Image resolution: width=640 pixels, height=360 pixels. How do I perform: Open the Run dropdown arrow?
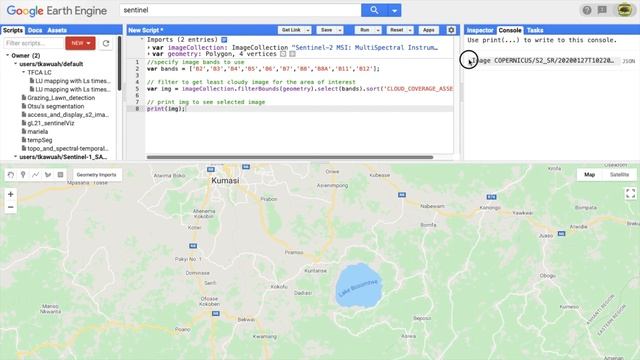click(378, 30)
